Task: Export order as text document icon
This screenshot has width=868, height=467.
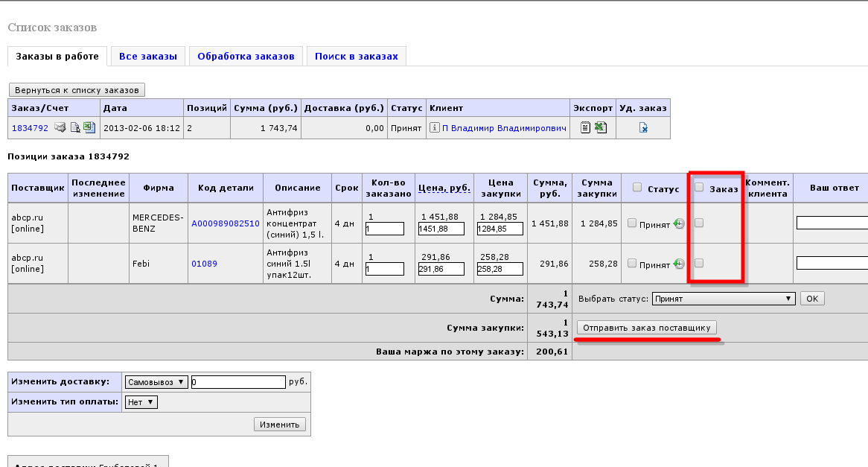Action: click(585, 127)
